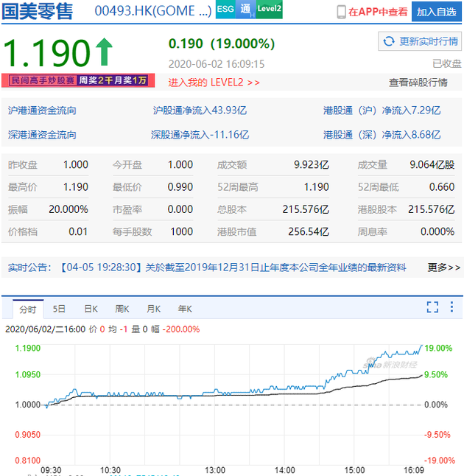Viewport: 464px width, 476px height.
Task: Click the 已收盘 market status
Action: coord(447,64)
